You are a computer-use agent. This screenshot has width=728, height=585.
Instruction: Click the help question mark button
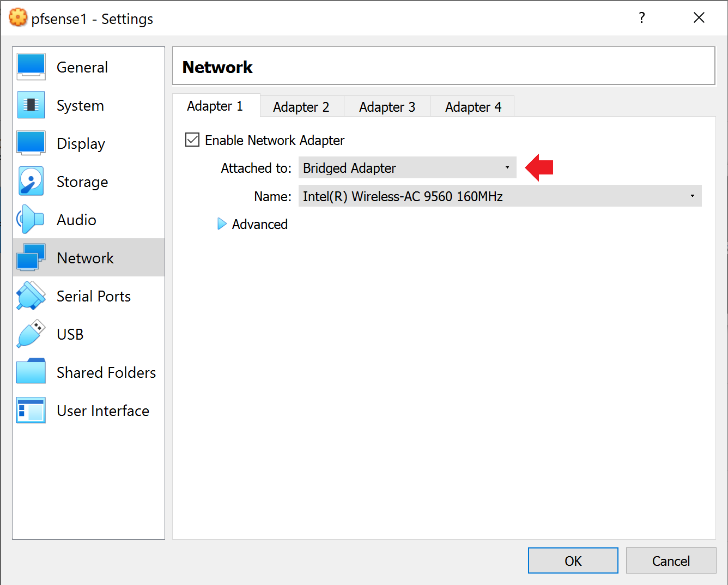642,18
